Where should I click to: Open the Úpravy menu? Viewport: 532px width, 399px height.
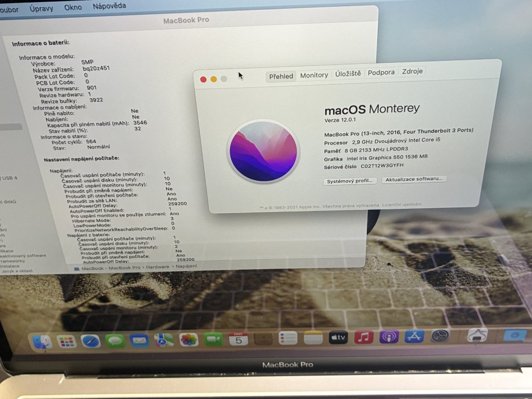(41, 8)
